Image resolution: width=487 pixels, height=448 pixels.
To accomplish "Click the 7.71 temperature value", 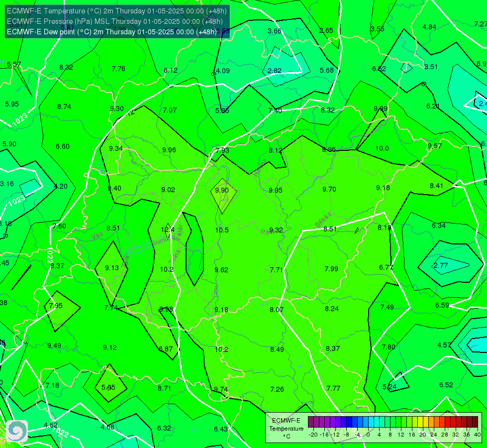I will pos(277,270).
